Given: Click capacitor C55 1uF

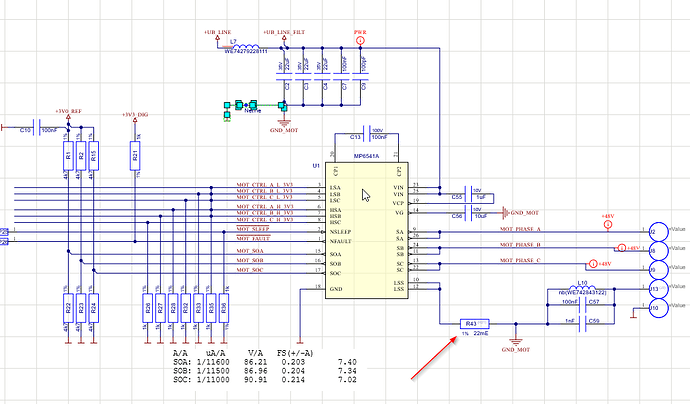Looking at the screenshot, I should [x=470, y=195].
